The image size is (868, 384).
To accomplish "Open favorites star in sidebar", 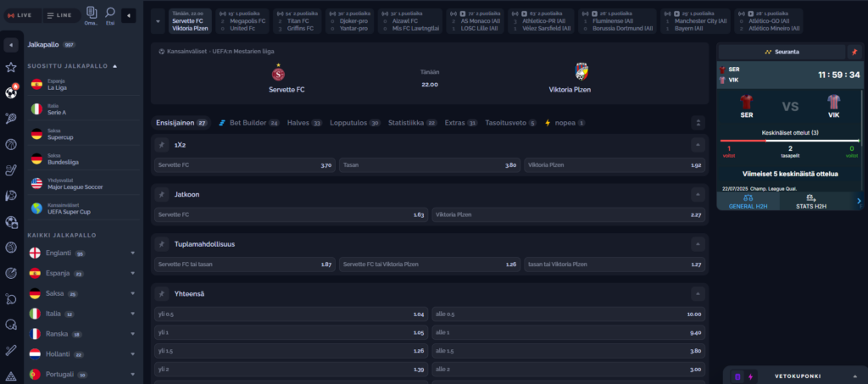I will pos(10,68).
